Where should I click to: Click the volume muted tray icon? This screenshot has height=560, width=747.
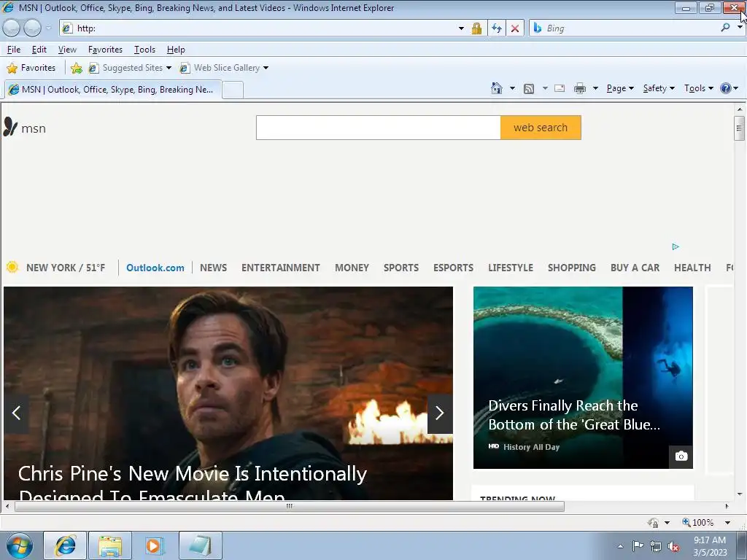pyautogui.click(x=673, y=547)
